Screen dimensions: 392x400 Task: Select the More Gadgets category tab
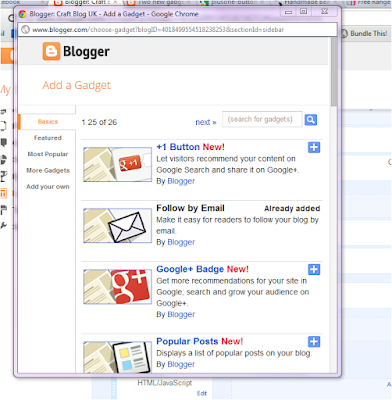coord(48,170)
